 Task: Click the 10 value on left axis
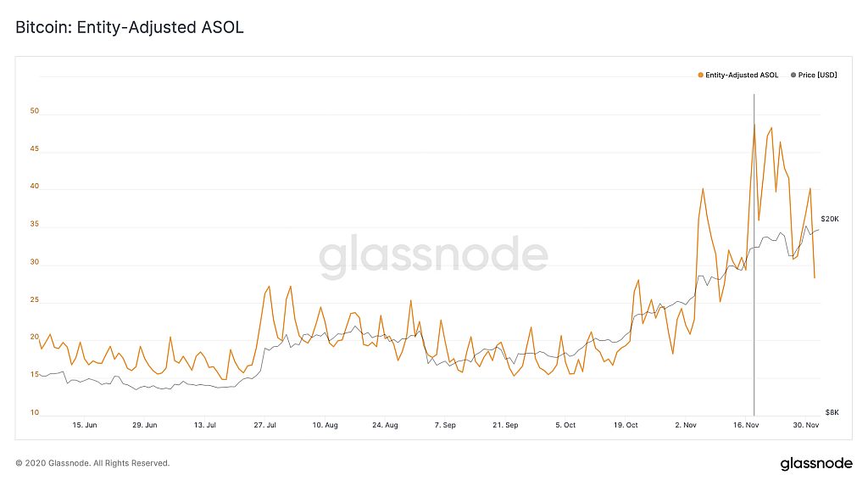point(34,412)
